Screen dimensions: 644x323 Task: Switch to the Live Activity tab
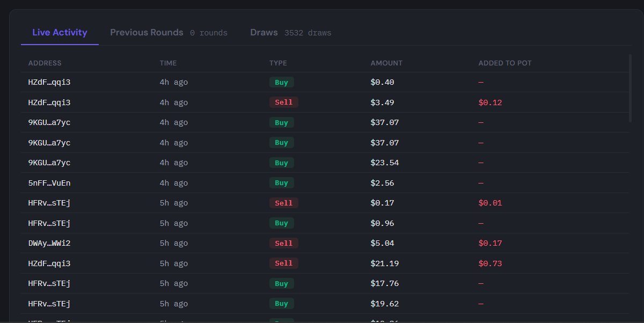(x=60, y=32)
